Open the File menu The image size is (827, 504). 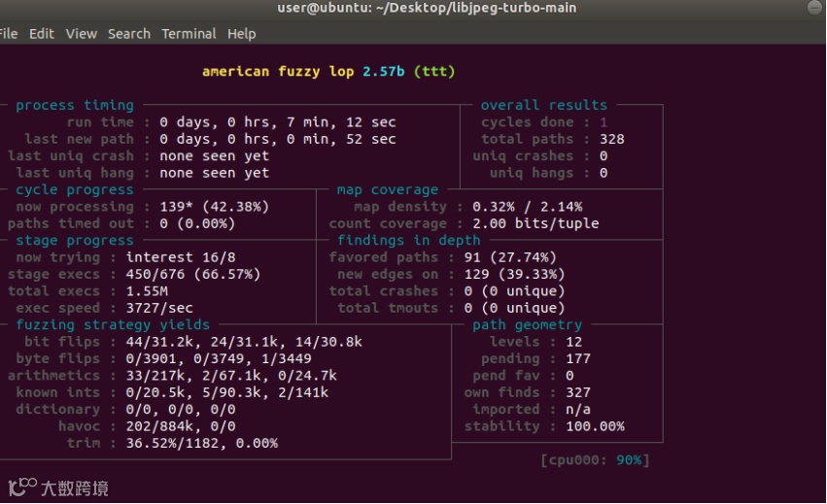pyautogui.click(x=9, y=34)
